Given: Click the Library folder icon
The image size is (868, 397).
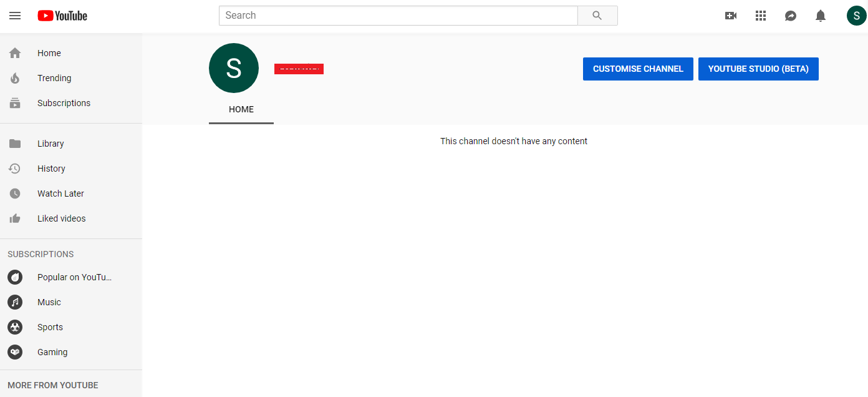Looking at the screenshot, I should (15, 144).
